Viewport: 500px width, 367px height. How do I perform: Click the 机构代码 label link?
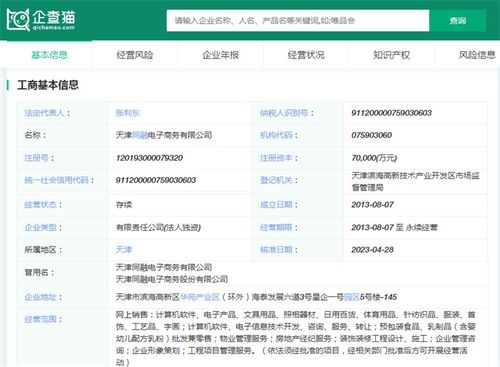pos(276,135)
